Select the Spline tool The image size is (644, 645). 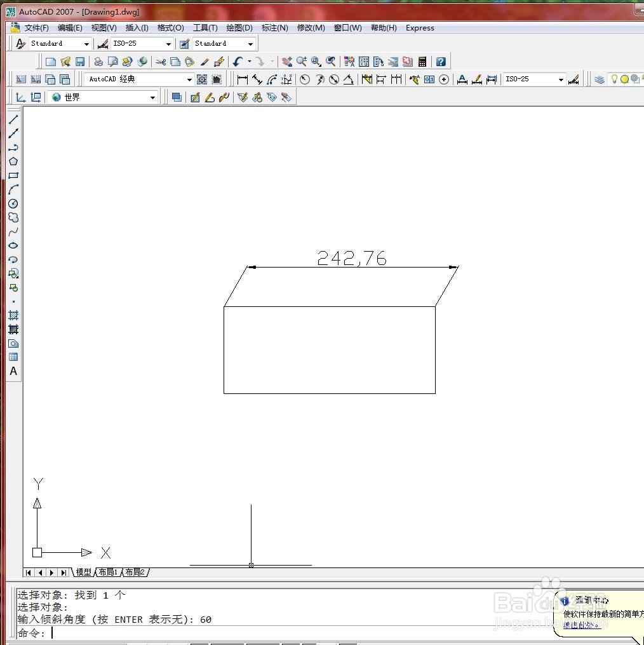(x=13, y=231)
